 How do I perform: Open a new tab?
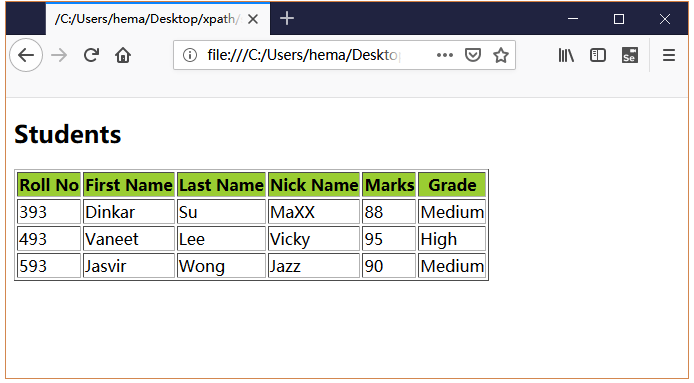pos(287,19)
